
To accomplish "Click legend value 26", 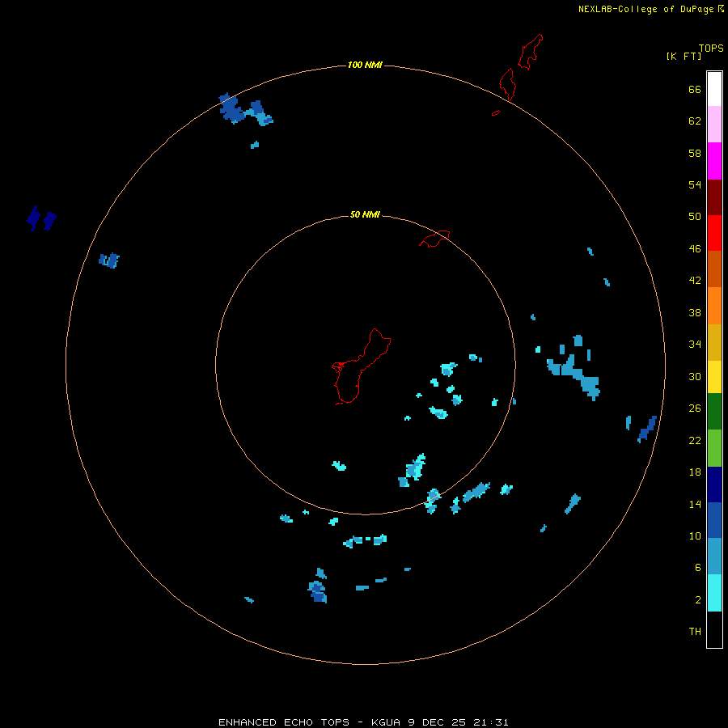I will (695, 408).
